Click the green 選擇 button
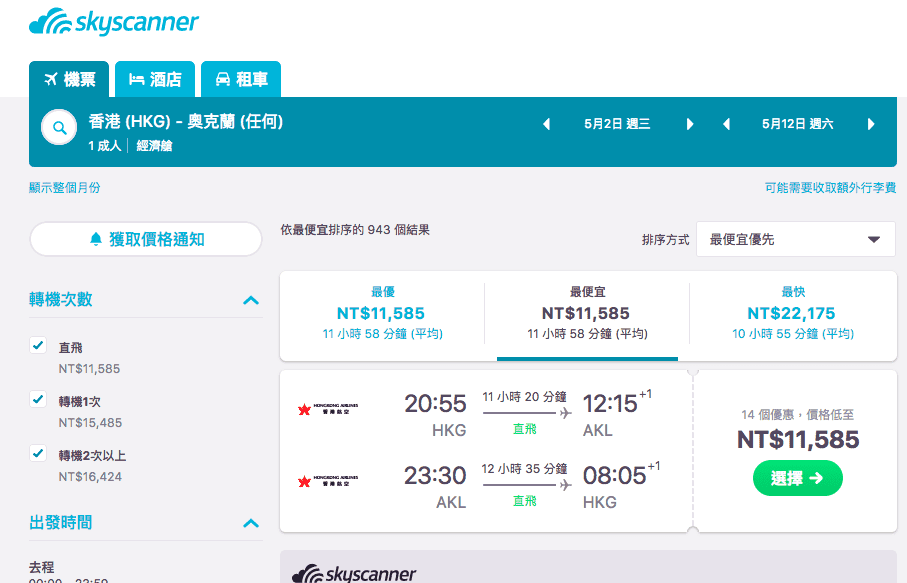Screen dimensions: 907x583 [798, 478]
